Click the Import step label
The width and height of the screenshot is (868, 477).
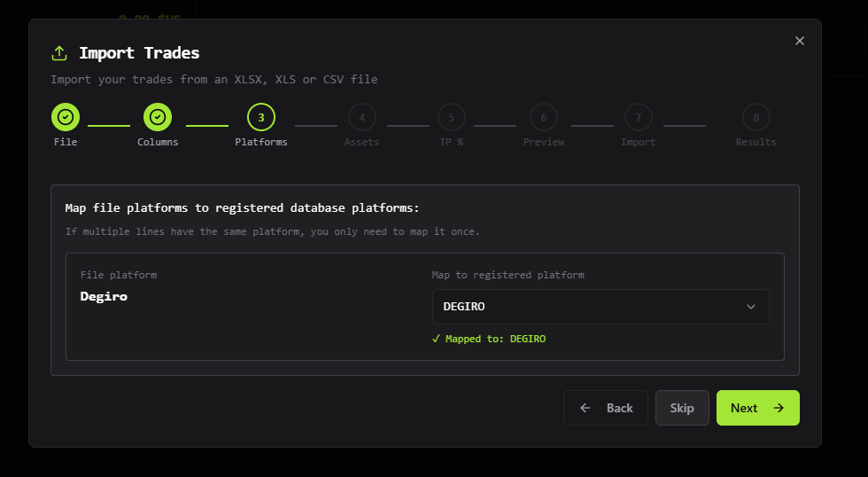point(639,142)
